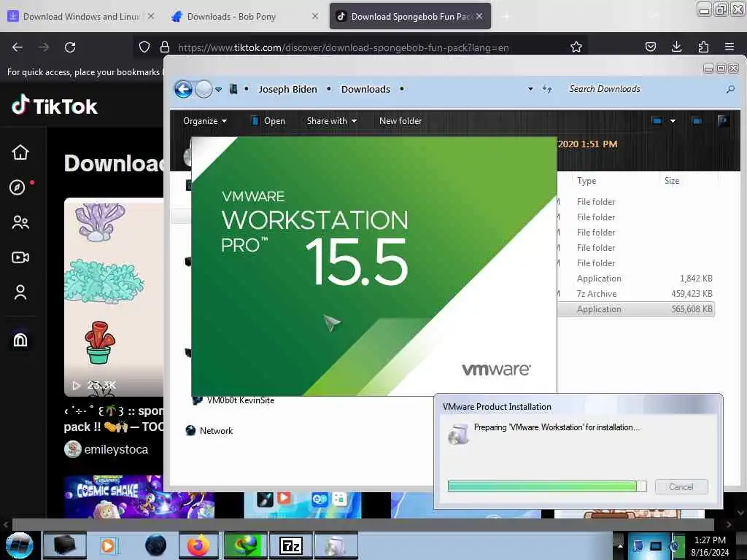This screenshot has width=747, height=560.
Task: Open Firefox downloads panel
Action: tap(676, 47)
